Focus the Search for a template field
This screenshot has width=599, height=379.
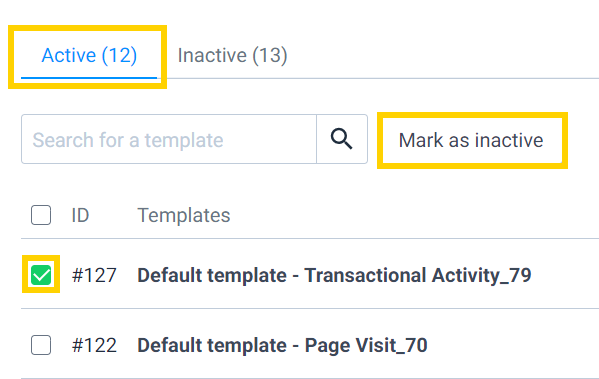click(169, 139)
